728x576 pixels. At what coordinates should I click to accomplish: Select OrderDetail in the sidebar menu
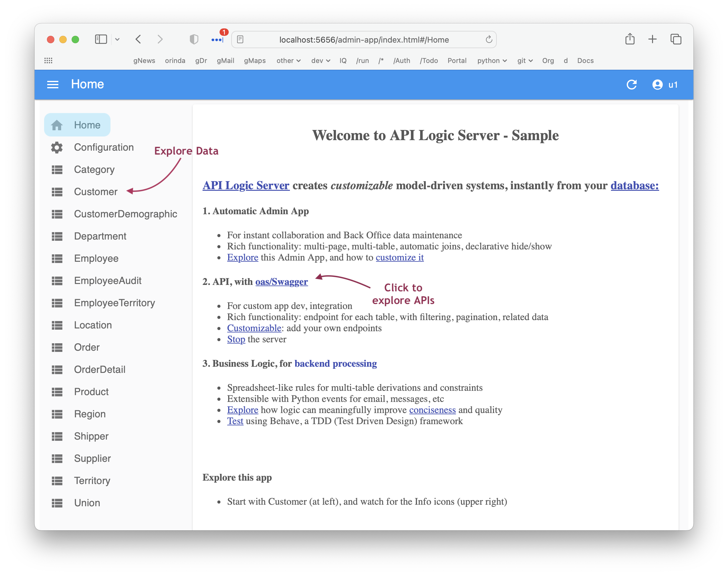pos(99,369)
